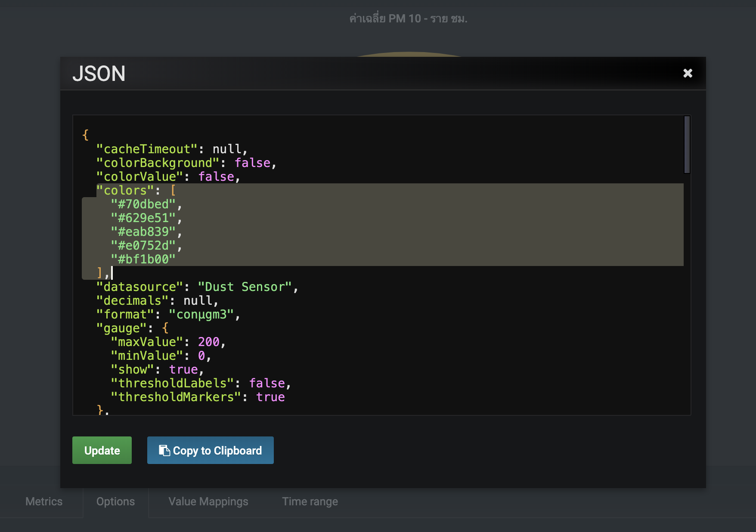Click the #eab839 color value
756x532 pixels.
[x=144, y=232]
